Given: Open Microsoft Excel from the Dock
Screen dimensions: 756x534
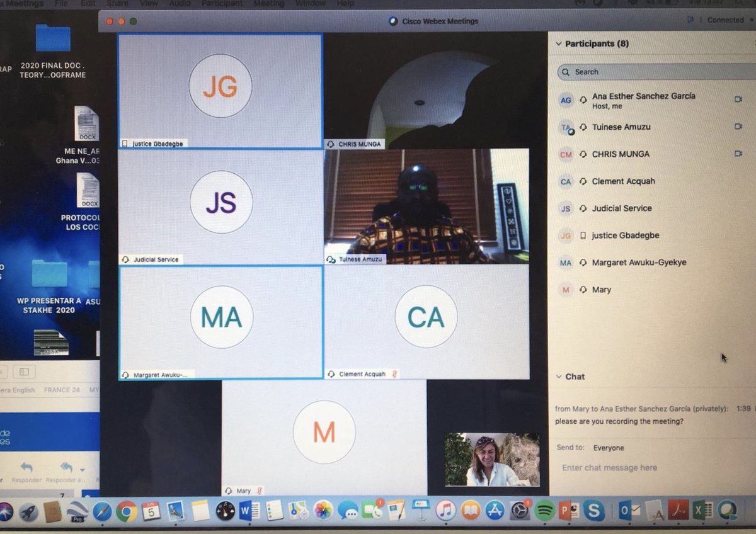Looking at the screenshot, I should tap(702, 509).
